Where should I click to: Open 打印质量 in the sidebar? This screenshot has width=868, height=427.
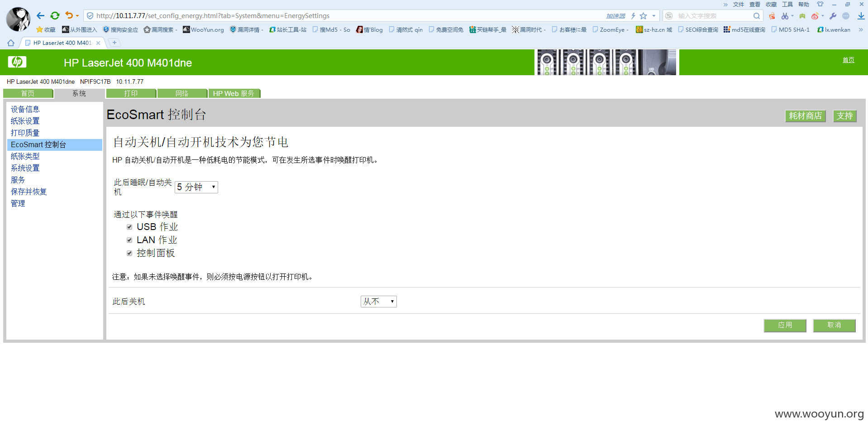(25, 133)
